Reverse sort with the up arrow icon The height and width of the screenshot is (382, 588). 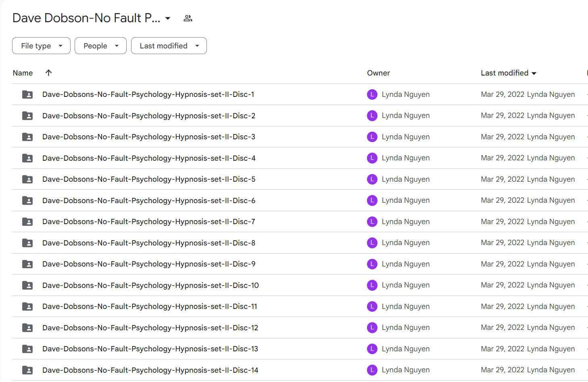tap(48, 73)
